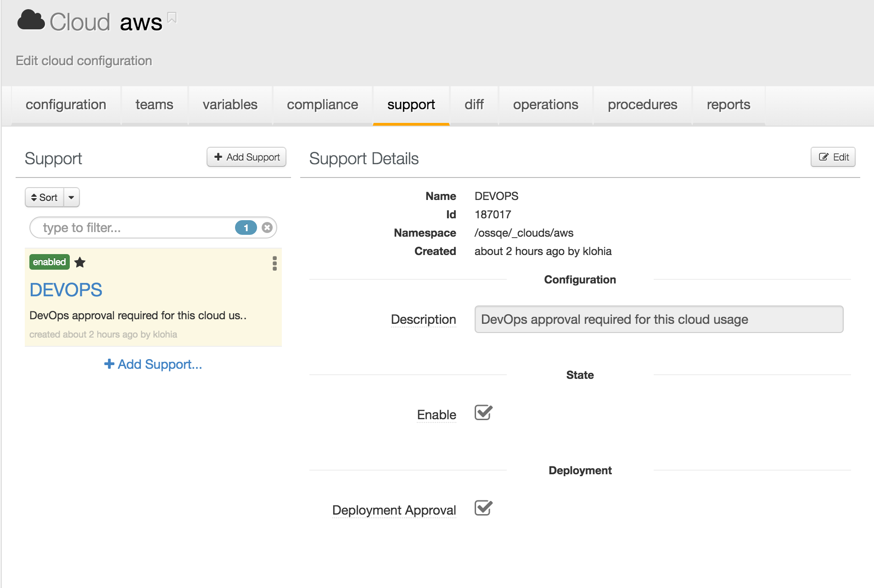Toggle the Enable checkbox in State section
The height and width of the screenshot is (588, 874).
pyautogui.click(x=483, y=413)
